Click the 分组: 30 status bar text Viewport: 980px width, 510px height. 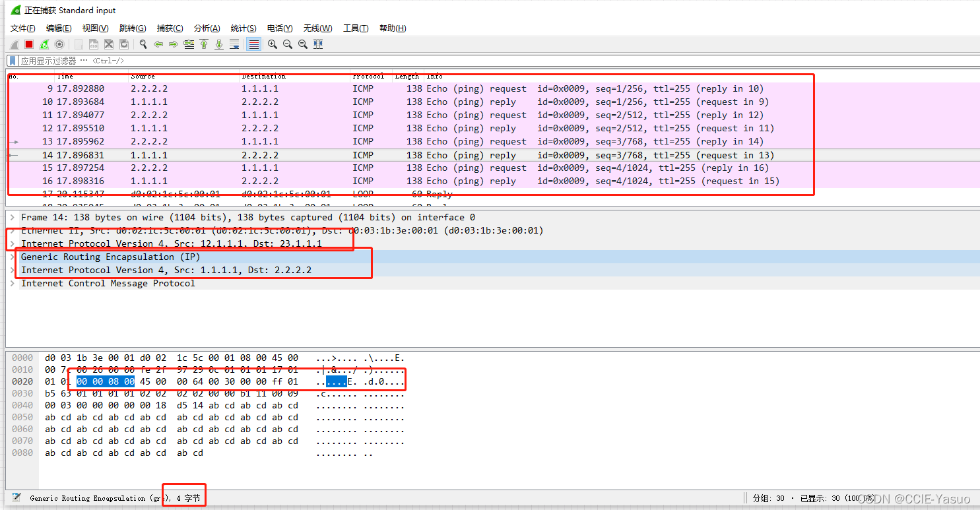click(x=769, y=498)
